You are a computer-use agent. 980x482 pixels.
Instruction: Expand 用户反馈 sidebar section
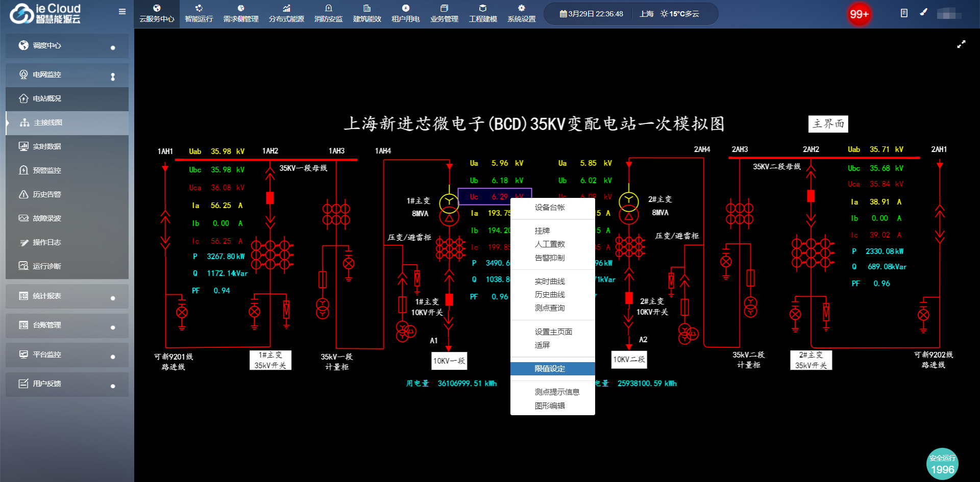67,384
